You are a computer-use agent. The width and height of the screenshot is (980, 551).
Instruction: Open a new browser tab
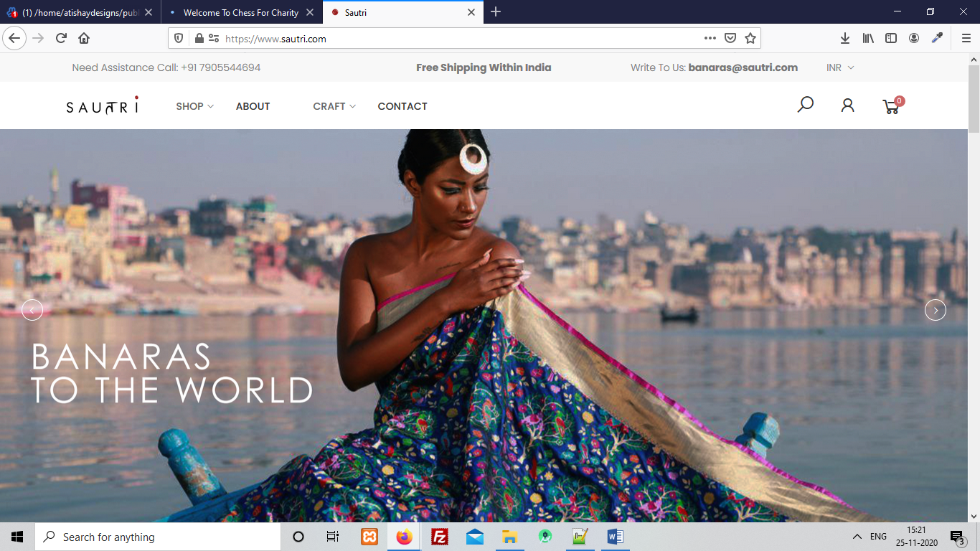(496, 11)
